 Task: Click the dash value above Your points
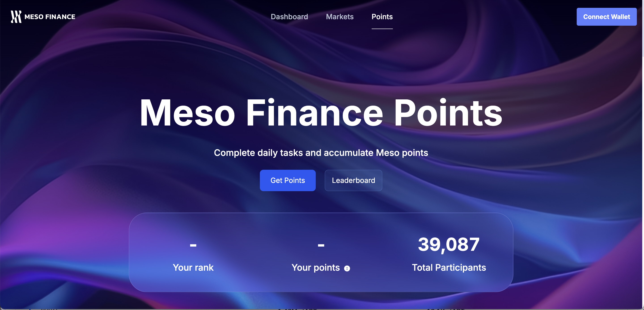coord(321,245)
